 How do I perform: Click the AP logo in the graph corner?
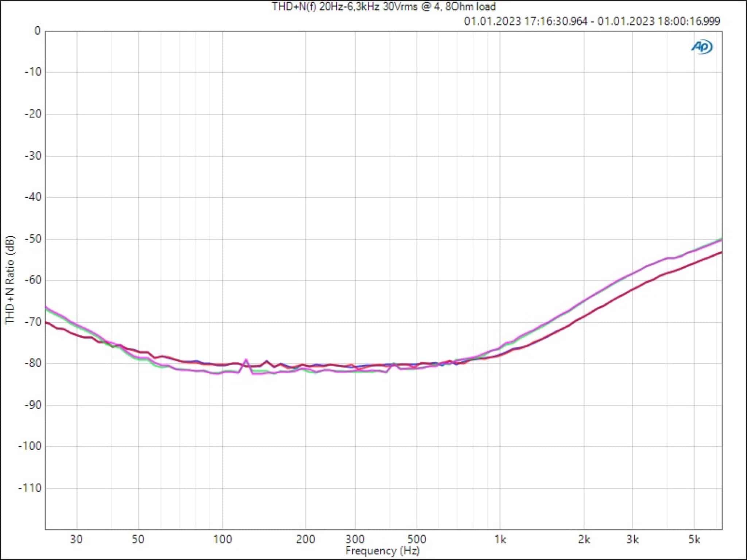(x=702, y=47)
